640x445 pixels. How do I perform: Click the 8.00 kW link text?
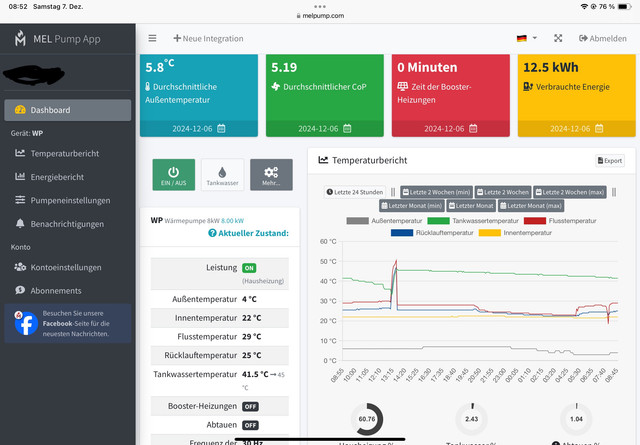tap(232, 221)
